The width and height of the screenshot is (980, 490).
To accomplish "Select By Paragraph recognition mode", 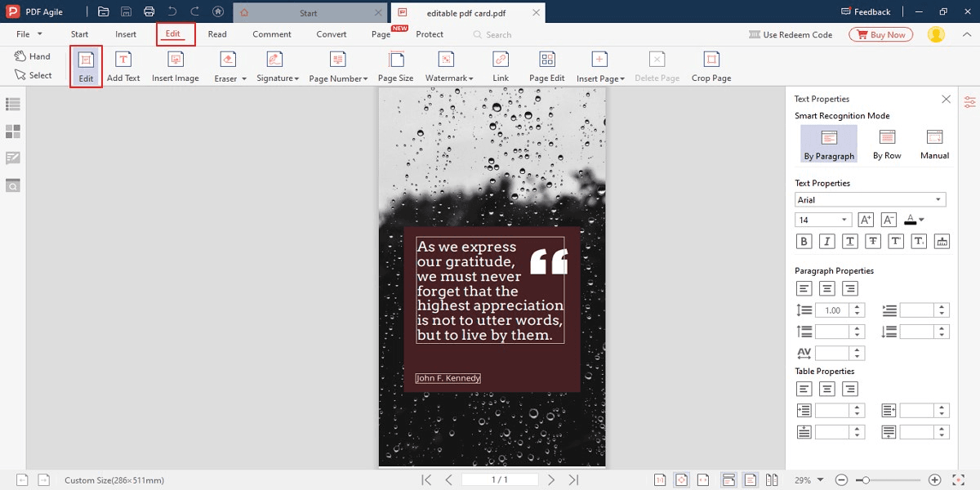I will 829,144.
